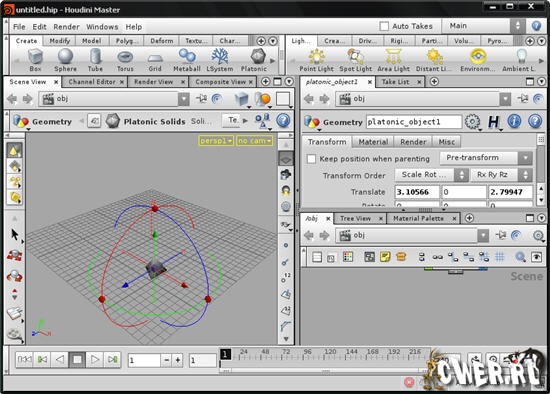This screenshot has height=394, width=550.
Task: Switch to the Channel Editor tab
Action: coord(92,82)
